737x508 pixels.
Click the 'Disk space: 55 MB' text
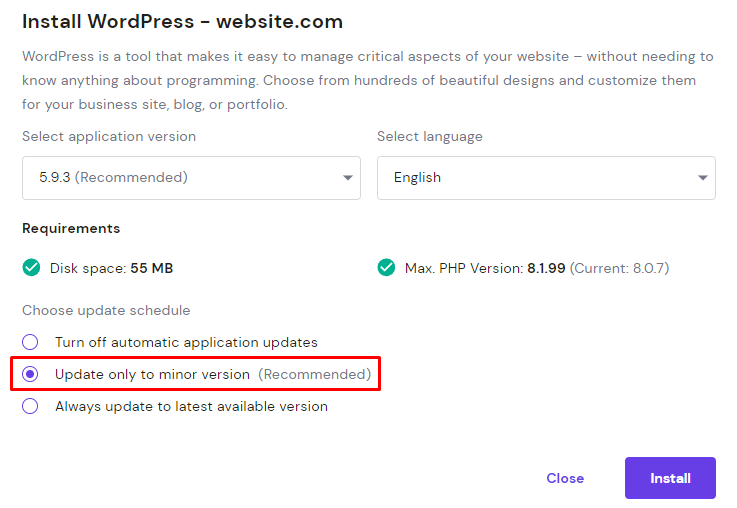click(x=111, y=268)
